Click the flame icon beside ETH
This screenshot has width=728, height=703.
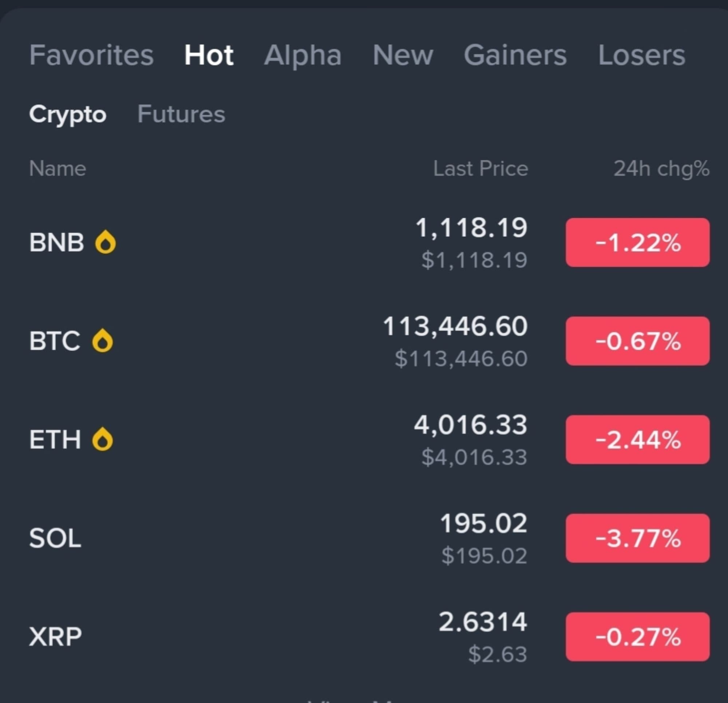pyautogui.click(x=103, y=439)
